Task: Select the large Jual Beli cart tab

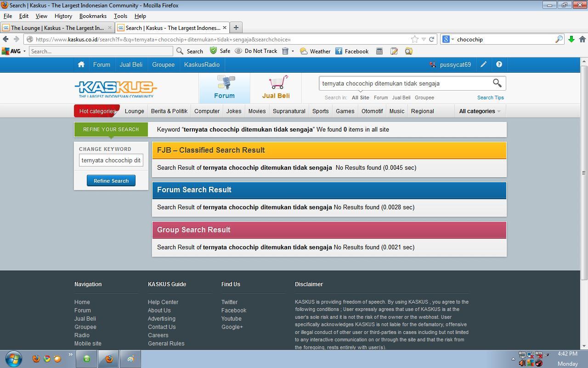Action: point(276,87)
